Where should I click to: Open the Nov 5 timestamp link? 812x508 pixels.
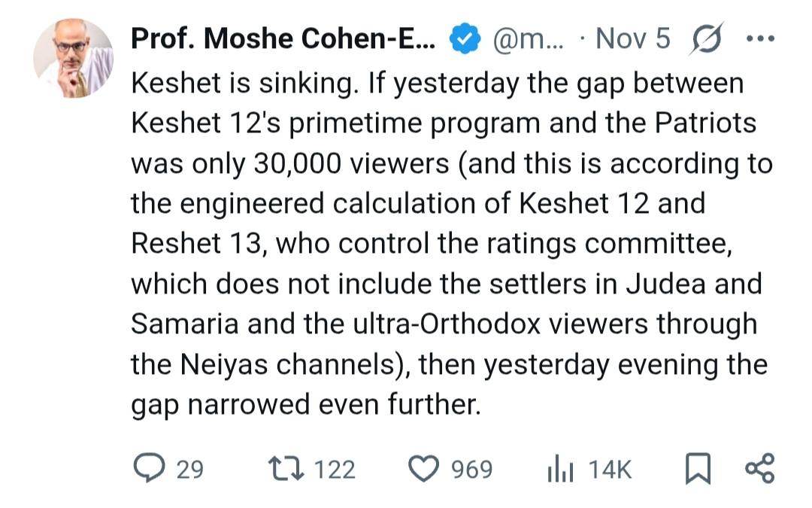pos(632,39)
